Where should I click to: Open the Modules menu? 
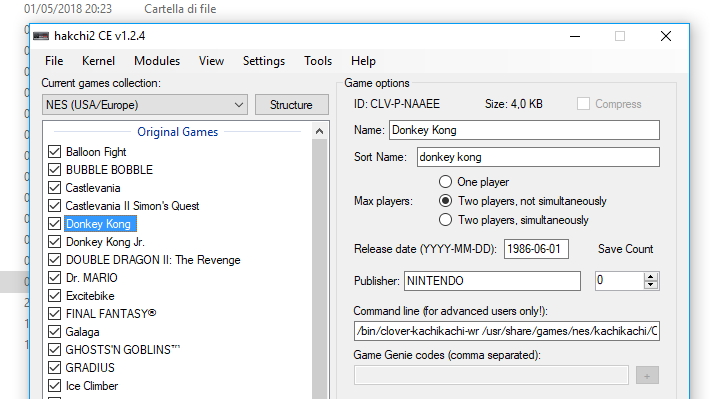[157, 61]
